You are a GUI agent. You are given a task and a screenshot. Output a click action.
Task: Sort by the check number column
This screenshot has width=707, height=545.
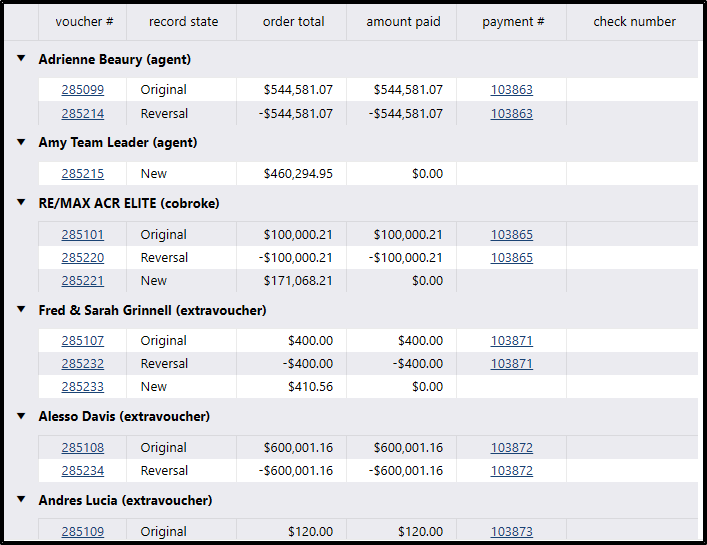tap(634, 22)
